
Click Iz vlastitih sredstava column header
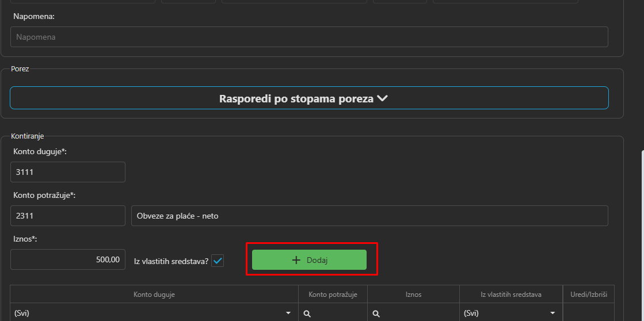[x=511, y=295]
